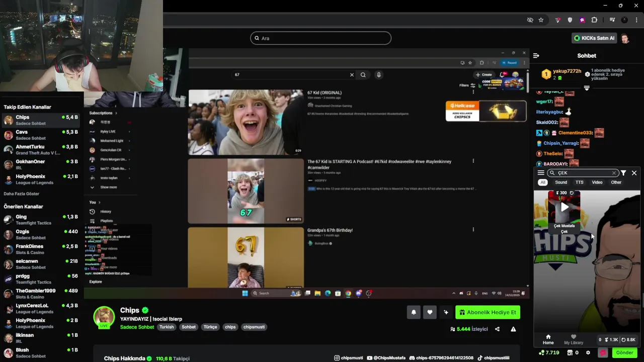Open chat settings gear icon
This screenshot has width=644, height=362.
pos(588,353)
